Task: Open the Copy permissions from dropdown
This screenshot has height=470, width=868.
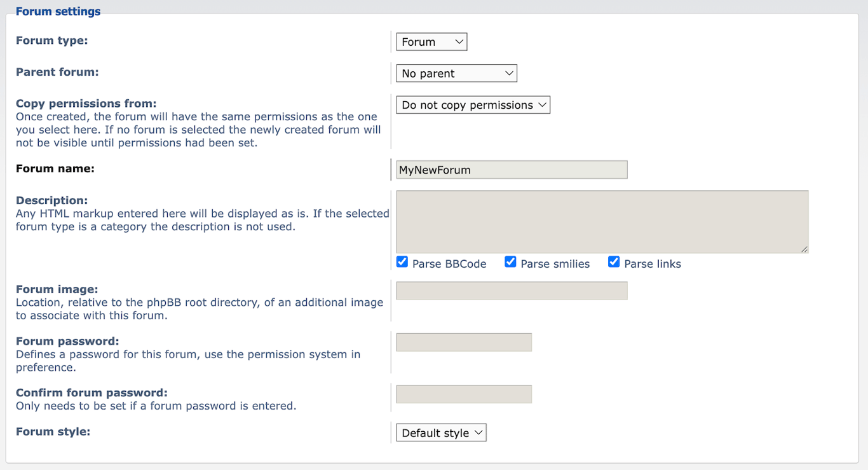Action: coord(473,104)
